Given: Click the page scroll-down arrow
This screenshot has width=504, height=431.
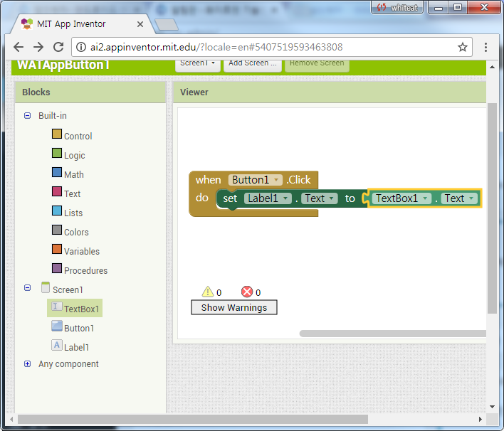Looking at the screenshot, I should (492, 407).
